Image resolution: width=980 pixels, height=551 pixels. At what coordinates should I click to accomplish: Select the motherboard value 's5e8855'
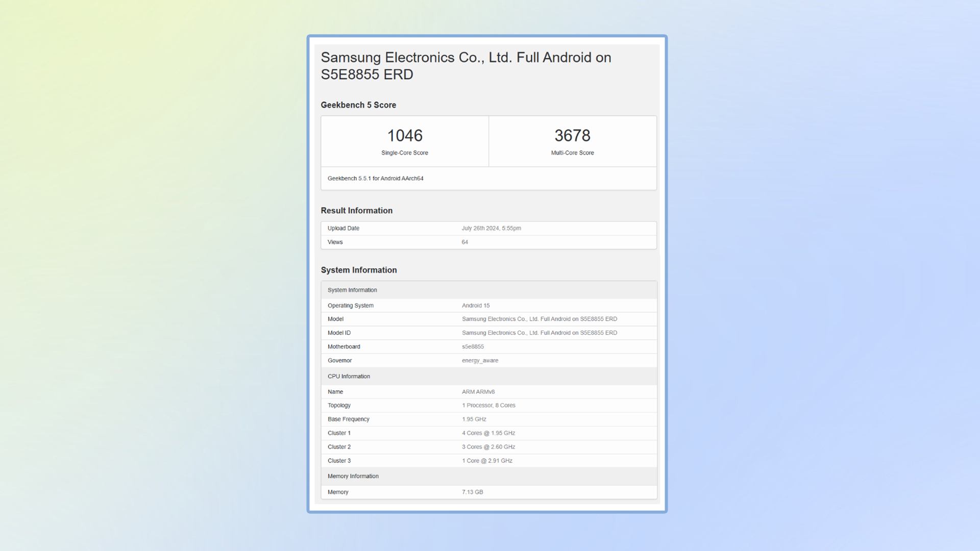pos(473,347)
